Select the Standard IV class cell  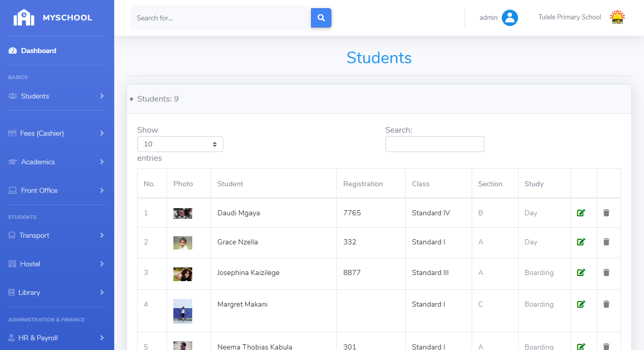click(439, 213)
